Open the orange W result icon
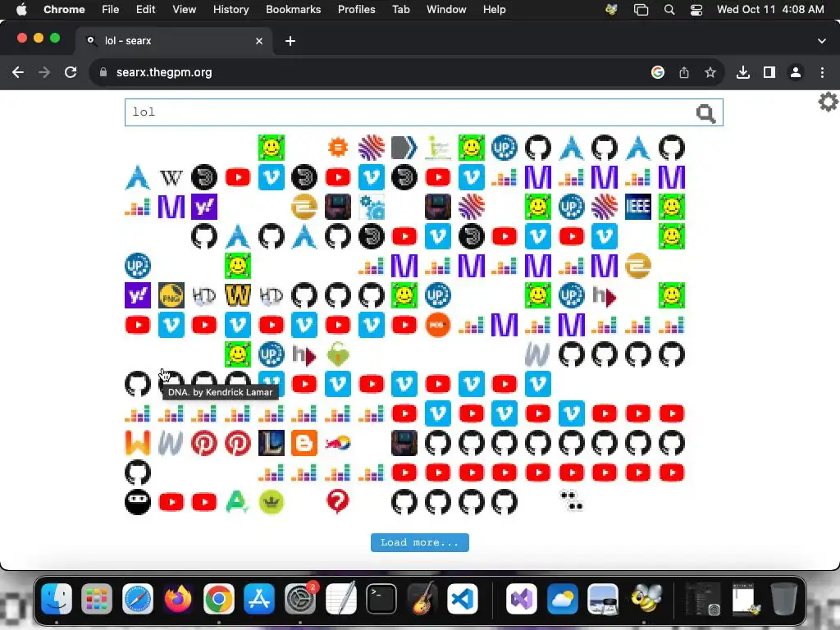This screenshot has height=630, width=840. click(x=138, y=443)
